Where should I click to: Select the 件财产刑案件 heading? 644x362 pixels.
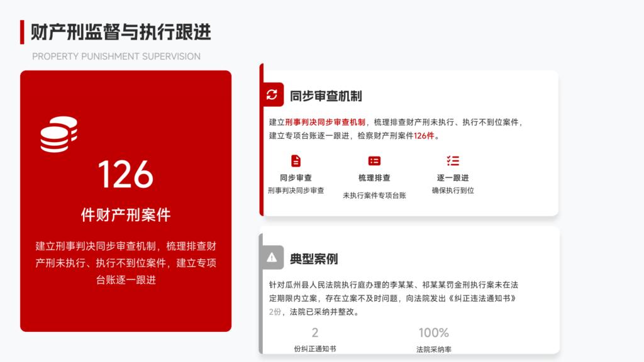pyautogui.click(x=126, y=215)
